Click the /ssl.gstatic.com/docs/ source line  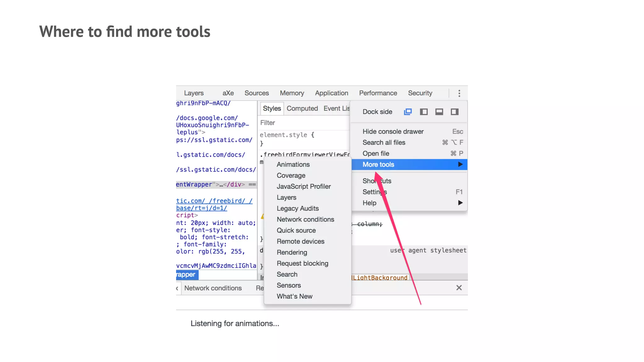pyautogui.click(x=216, y=170)
